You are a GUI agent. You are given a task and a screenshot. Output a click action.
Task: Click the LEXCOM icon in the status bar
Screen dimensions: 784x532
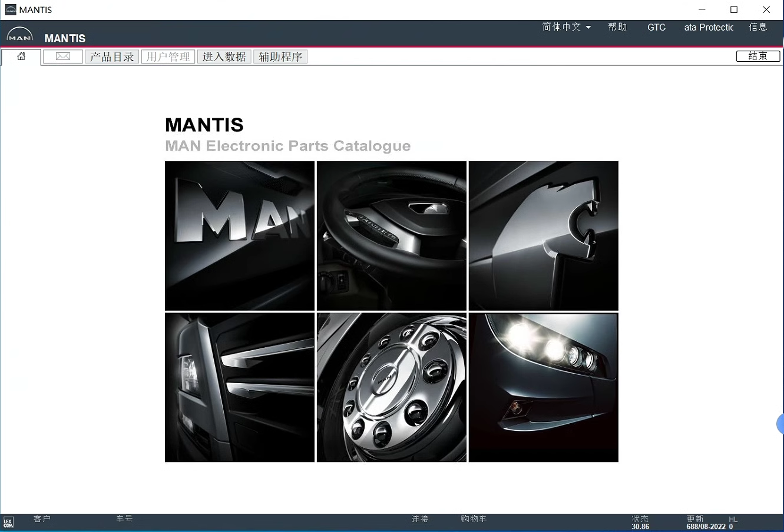coord(8,523)
